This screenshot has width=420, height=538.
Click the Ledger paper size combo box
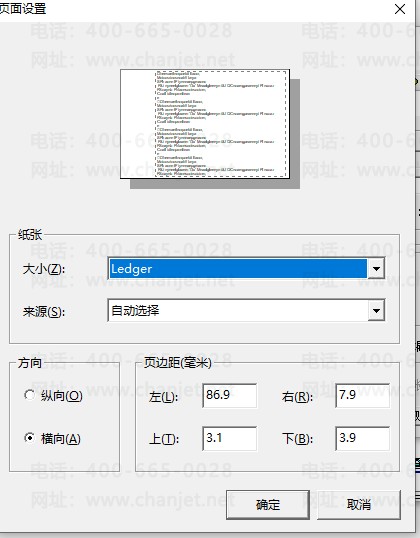click(246, 269)
